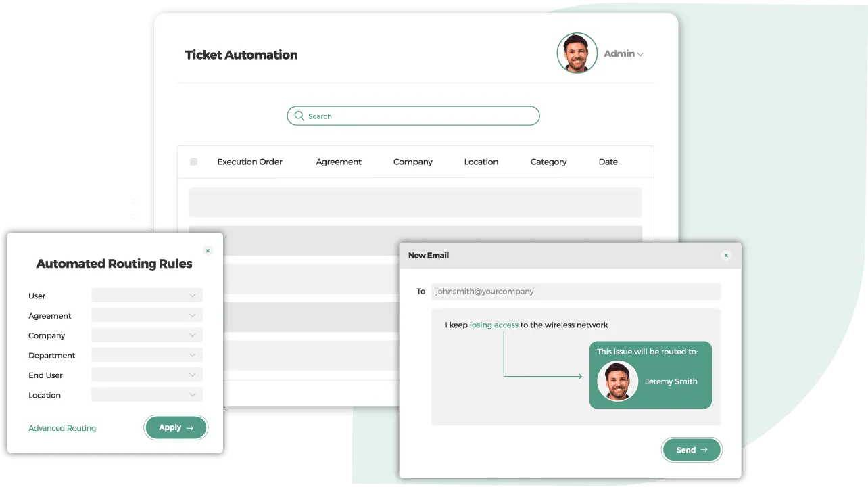Click the Apply button
The image size is (868, 487).
coord(176,427)
